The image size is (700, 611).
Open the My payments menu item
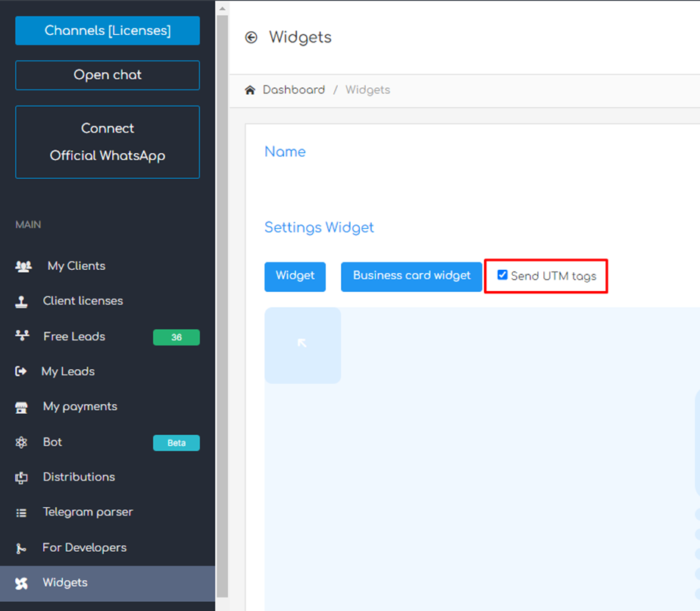click(80, 406)
